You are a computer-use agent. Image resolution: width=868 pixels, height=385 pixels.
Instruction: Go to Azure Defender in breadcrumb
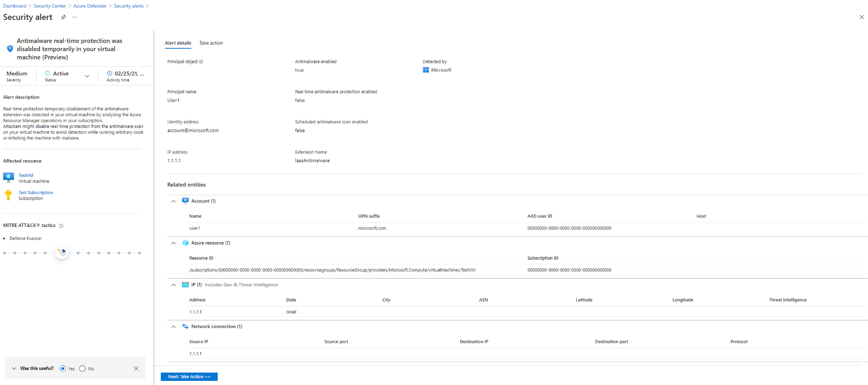coord(90,6)
